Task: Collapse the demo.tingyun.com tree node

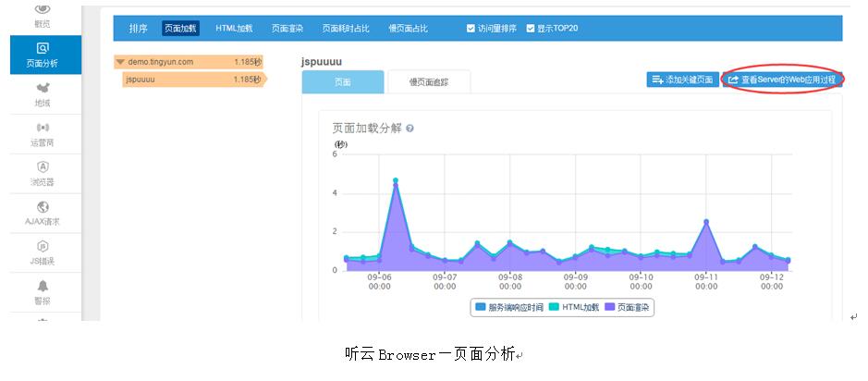Action: [x=119, y=62]
